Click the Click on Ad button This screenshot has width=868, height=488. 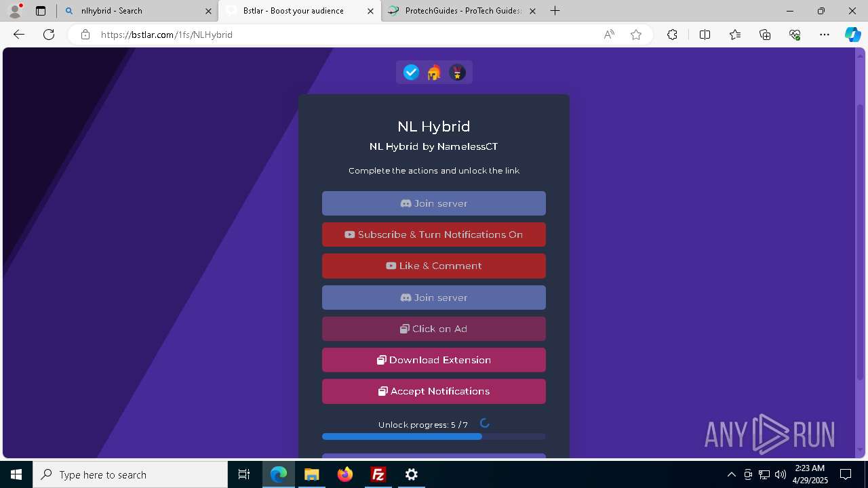(434, 329)
